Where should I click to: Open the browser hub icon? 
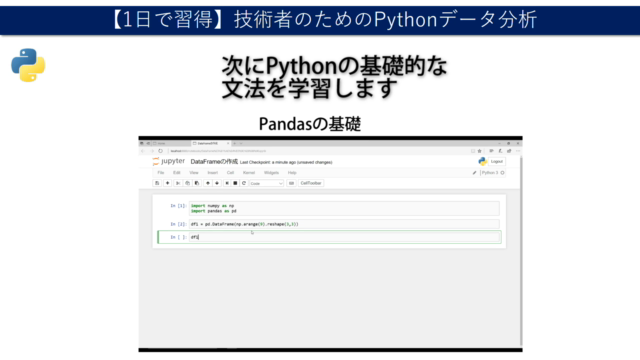pyautogui.click(x=491, y=151)
